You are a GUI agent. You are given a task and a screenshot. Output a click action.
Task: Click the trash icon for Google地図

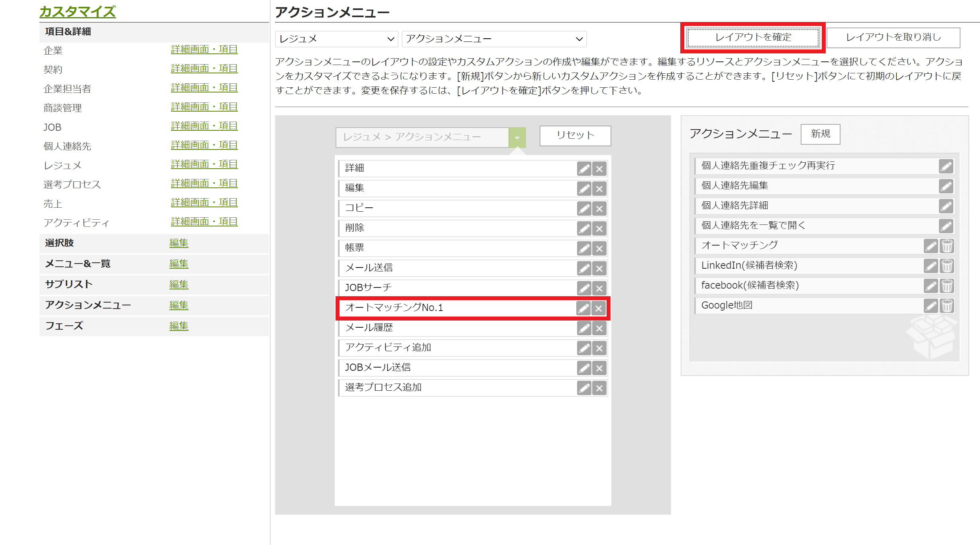pos(947,305)
